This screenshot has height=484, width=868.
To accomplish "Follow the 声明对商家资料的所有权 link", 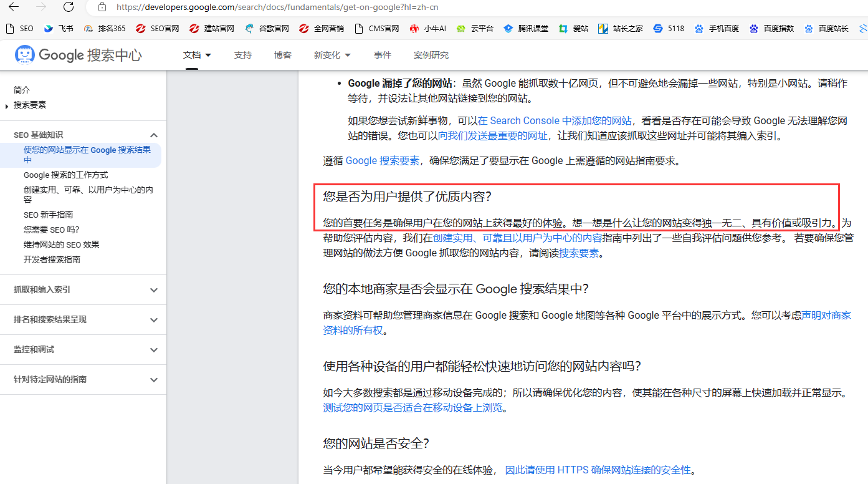I will click(x=587, y=322).
